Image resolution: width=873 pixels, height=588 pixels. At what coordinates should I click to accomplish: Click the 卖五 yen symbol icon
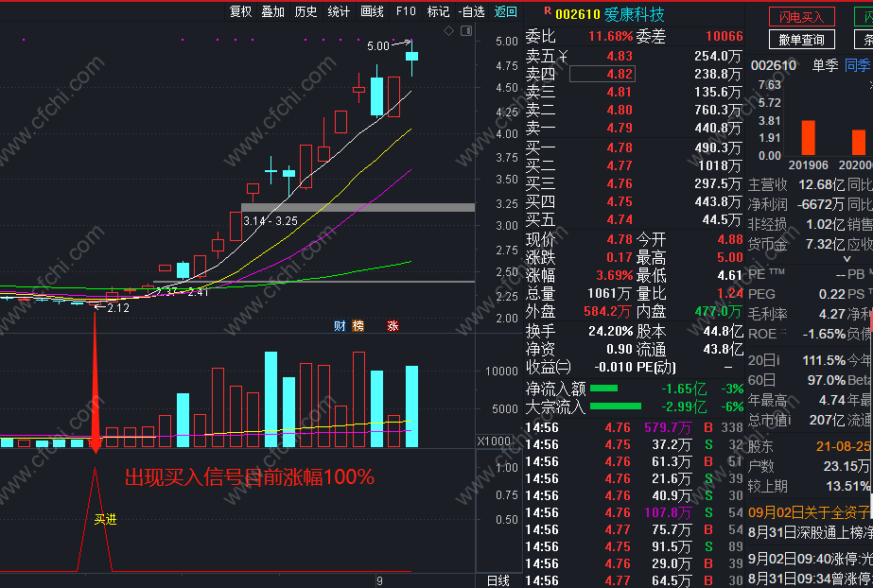pyautogui.click(x=563, y=56)
